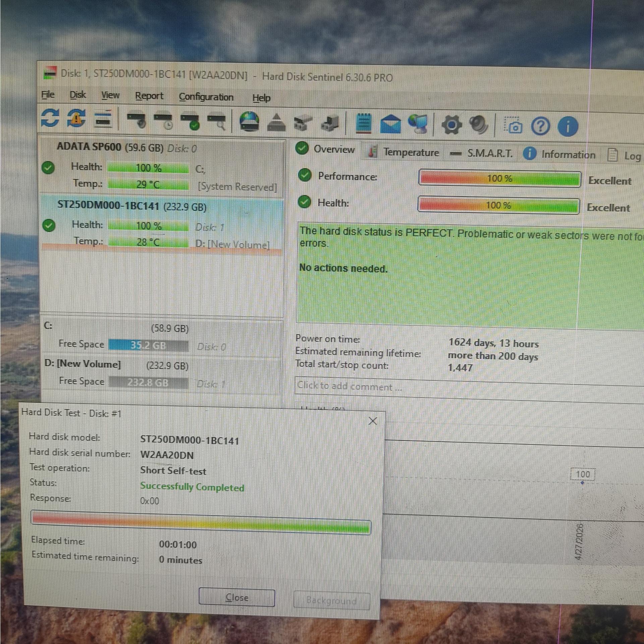644x644 pixels.
Task: Select the D: [New Volume] entry
Action: pyautogui.click(x=161, y=374)
